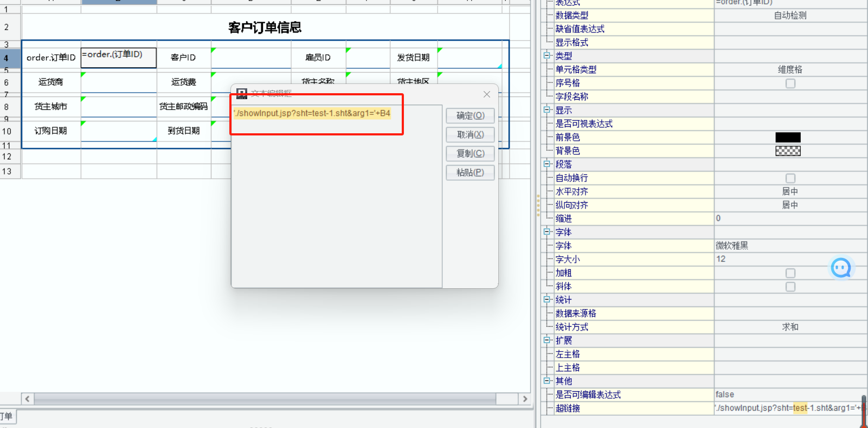Viewport: 868px width, 428px height.
Task: Select cell containing =order.(订单ID)
Action: [x=119, y=58]
